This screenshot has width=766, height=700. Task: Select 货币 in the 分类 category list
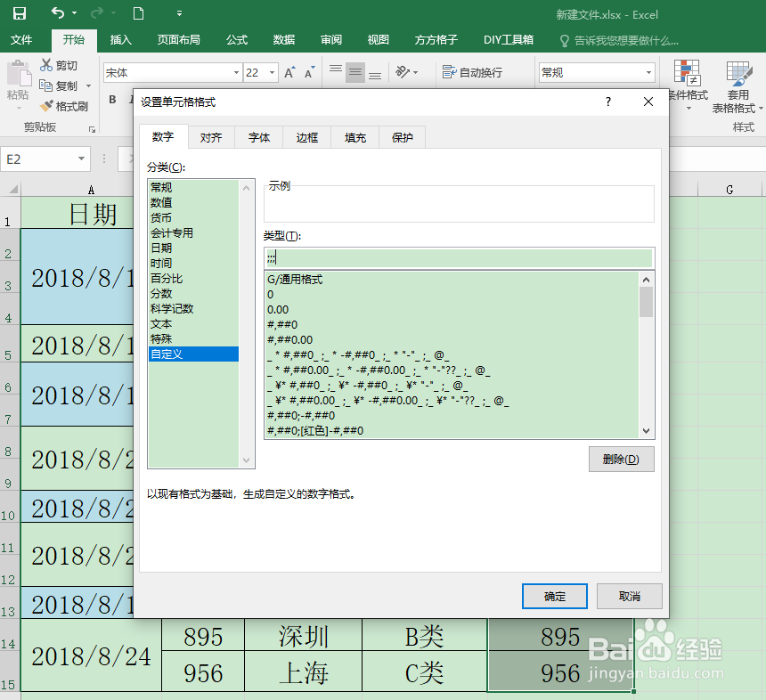point(161,216)
